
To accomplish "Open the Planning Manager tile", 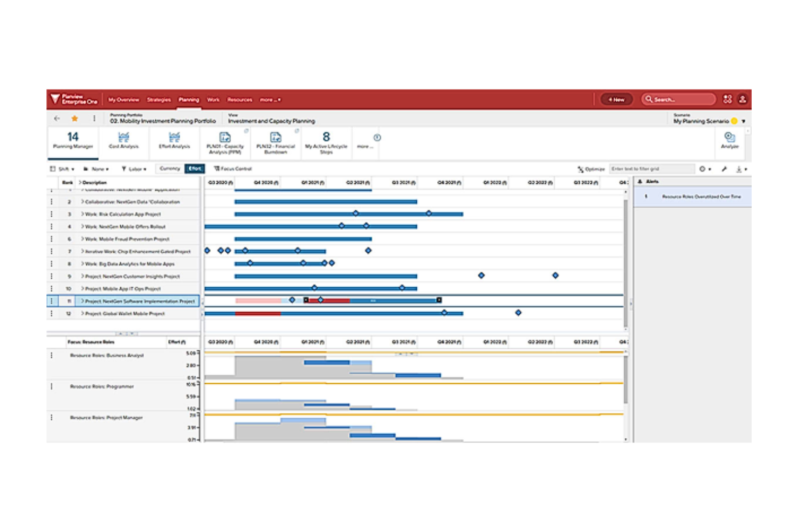I will click(x=73, y=142).
